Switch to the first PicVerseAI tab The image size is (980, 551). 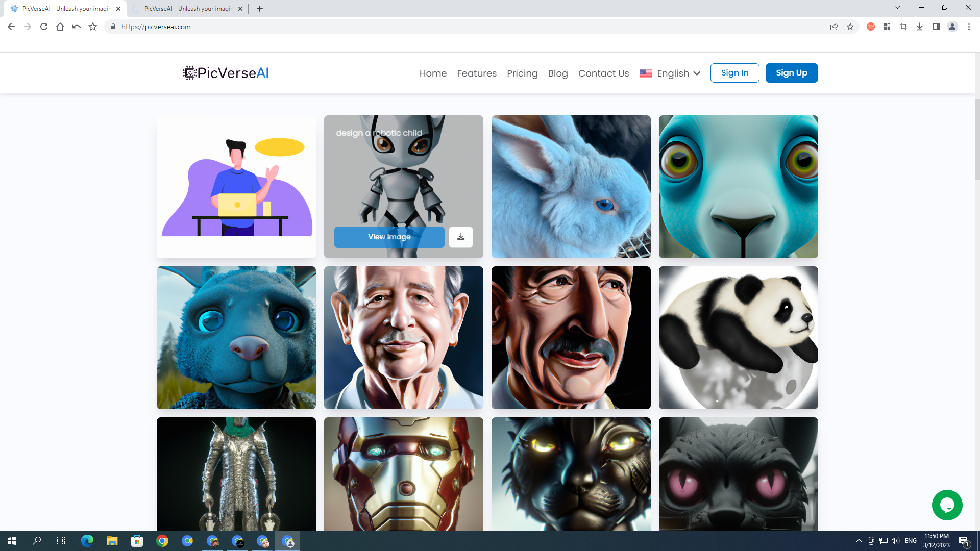point(66,9)
